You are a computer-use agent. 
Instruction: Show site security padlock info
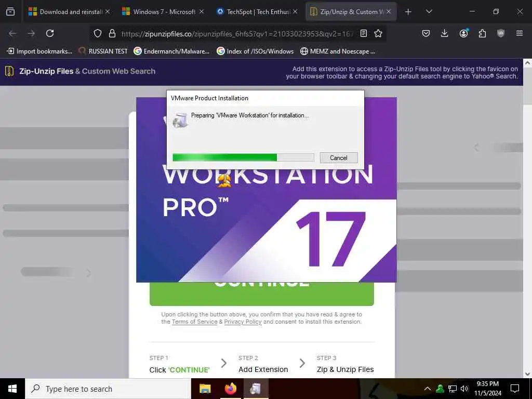[x=112, y=33]
